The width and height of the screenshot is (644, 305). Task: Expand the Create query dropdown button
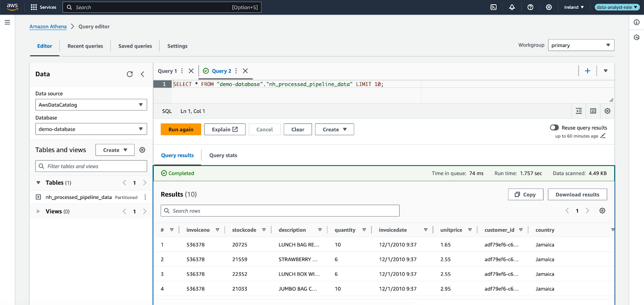[334, 129]
